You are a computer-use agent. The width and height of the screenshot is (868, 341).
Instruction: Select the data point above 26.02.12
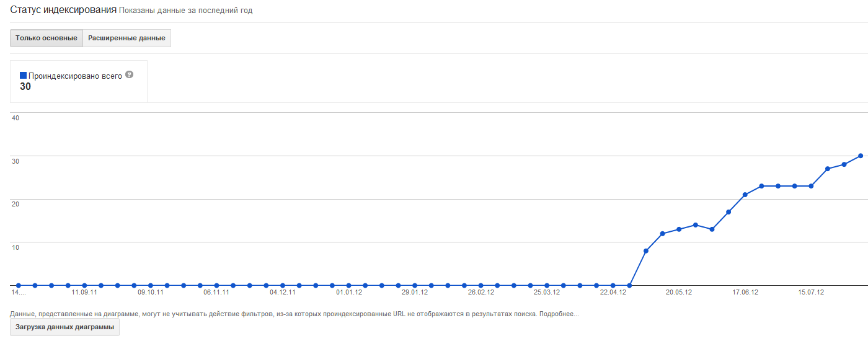480,285
